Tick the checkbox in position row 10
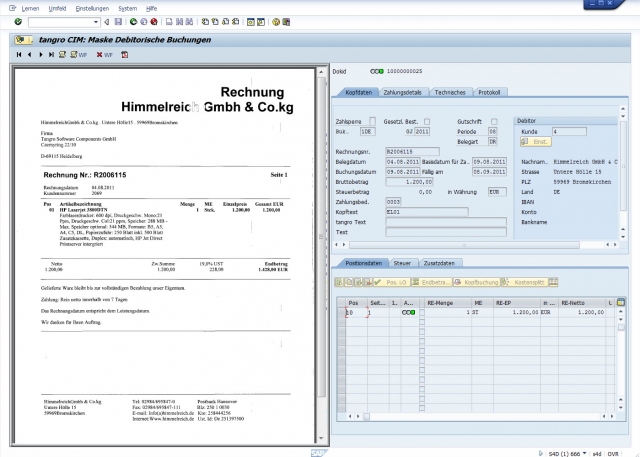The image size is (640, 457). [422, 313]
